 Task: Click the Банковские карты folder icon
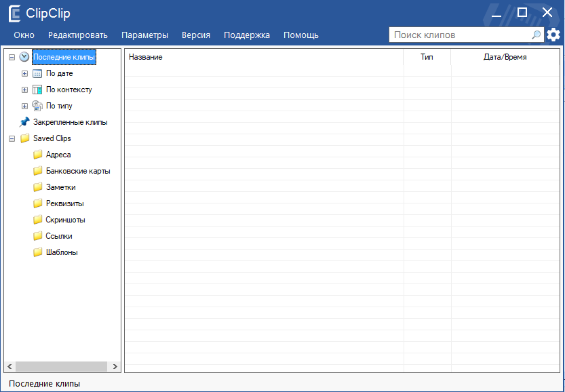point(37,171)
